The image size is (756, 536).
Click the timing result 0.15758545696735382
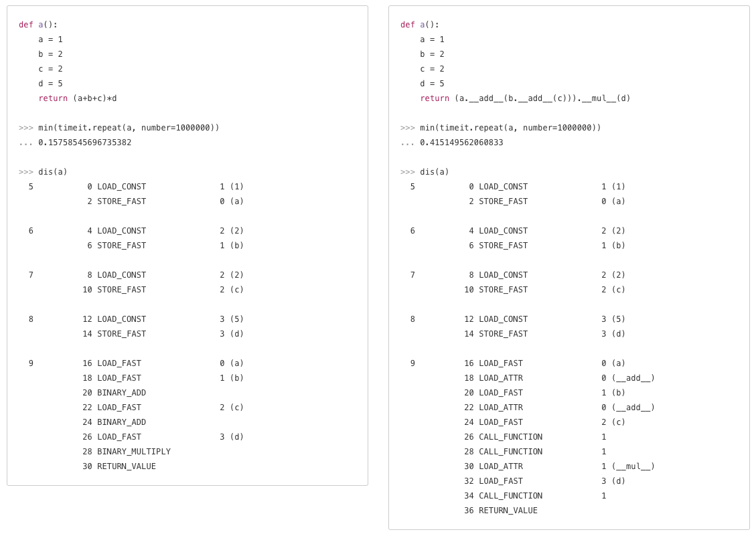(x=85, y=143)
